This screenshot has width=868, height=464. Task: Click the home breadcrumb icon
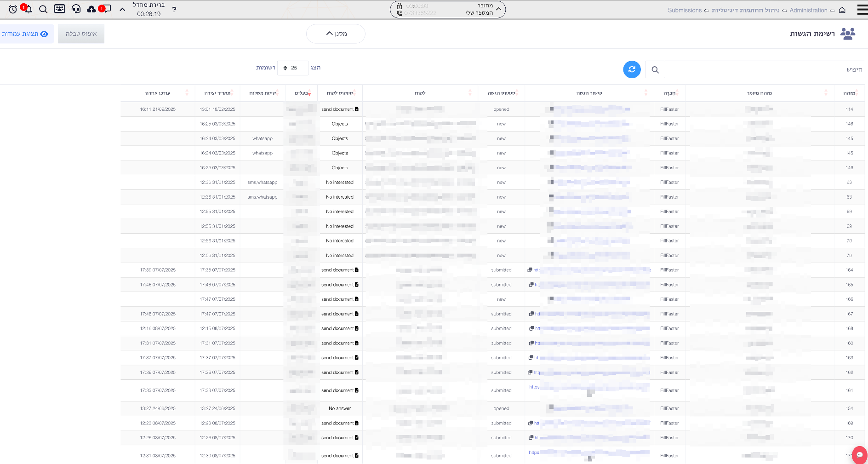[x=842, y=10]
